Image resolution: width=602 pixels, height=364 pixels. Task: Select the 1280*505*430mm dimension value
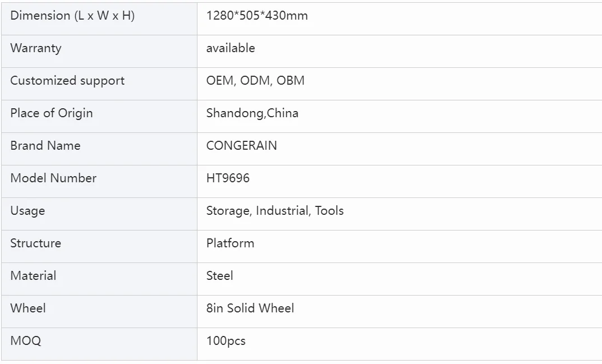pyautogui.click(x=257, y=16)
